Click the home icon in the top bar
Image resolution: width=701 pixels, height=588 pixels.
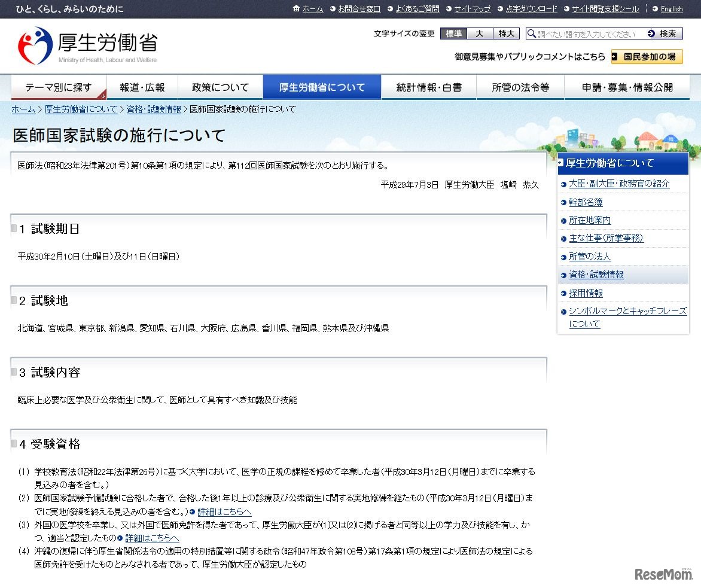pos(295,9)
